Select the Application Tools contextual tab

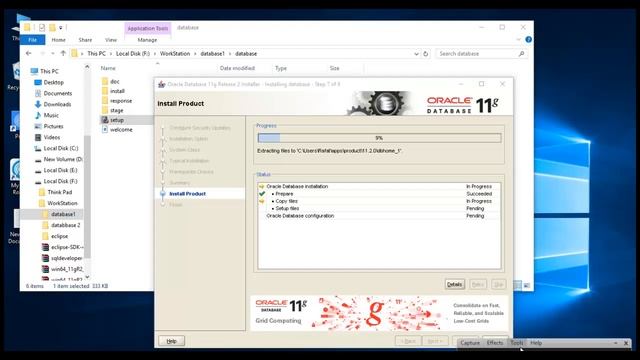point(148,28)
